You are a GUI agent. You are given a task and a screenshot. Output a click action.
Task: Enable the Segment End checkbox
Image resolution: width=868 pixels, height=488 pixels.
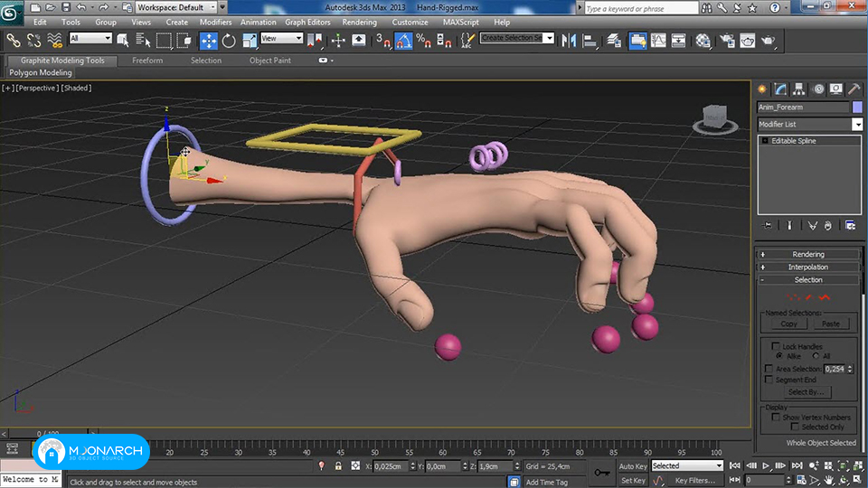click(x=769, y=380)
